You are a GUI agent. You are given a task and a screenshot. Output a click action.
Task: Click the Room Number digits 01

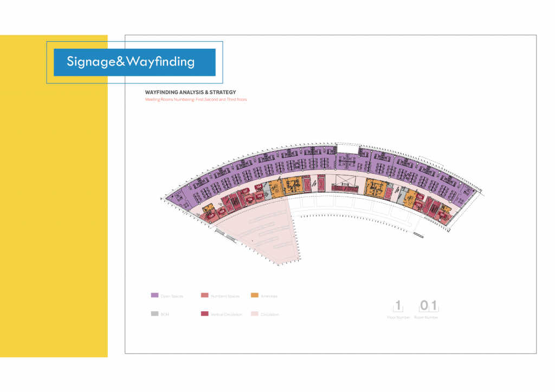[428, 306]
